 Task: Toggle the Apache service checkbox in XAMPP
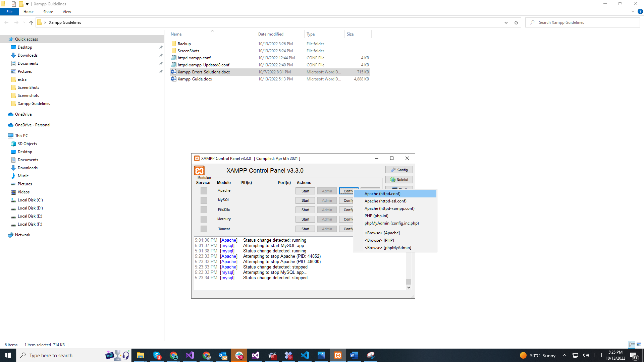[204, 191]
